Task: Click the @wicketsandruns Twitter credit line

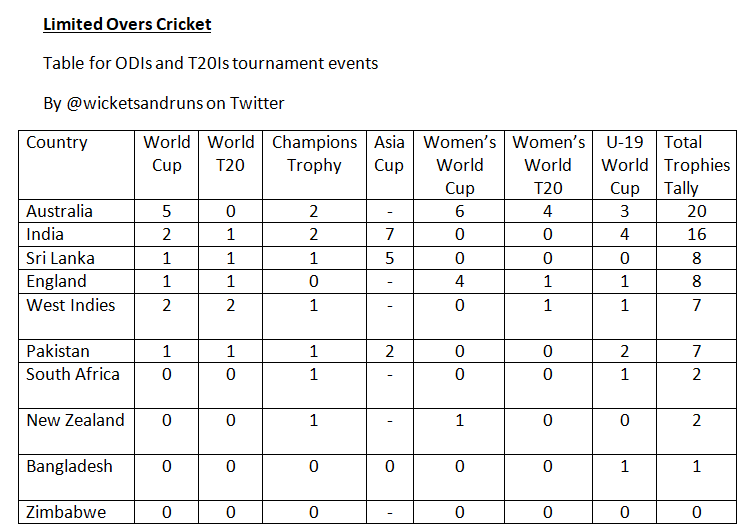Action: [163, 102]
